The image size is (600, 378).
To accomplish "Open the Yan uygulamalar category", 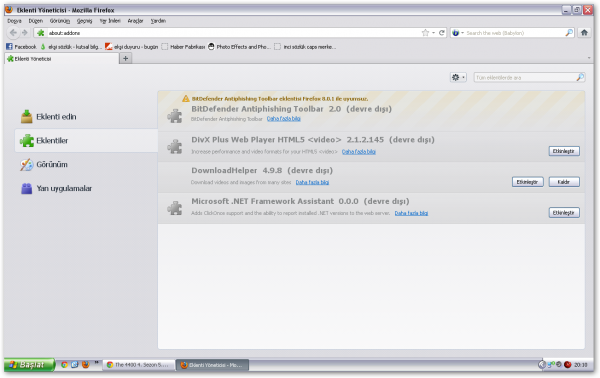I will pyautogui.click(x=86, y=188).
